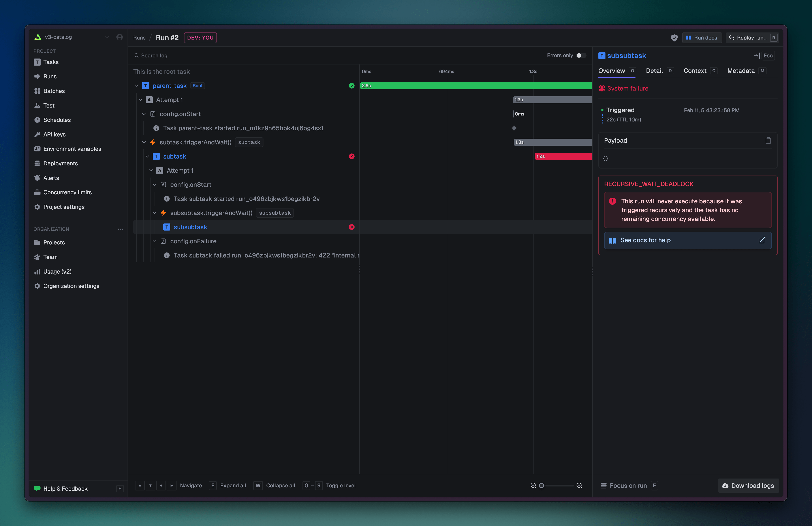Click the Root badge next to parent-task
The height and width of the screenshot is (526, 812).
coord(197,86)
